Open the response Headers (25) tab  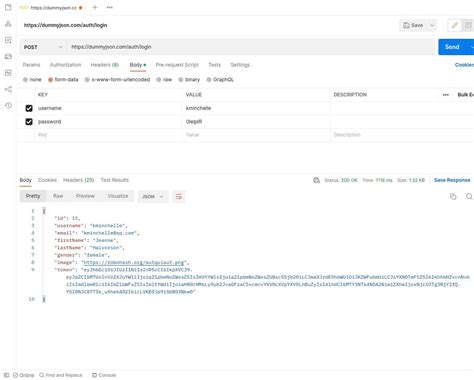tap(79, 180)
